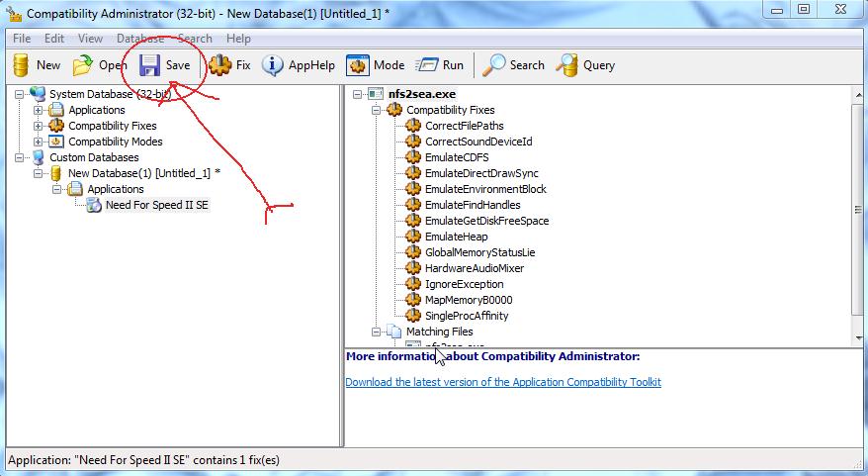
Task: Select the EmulateGetDiskFreeSpace fix
Action: coord(486,221)
